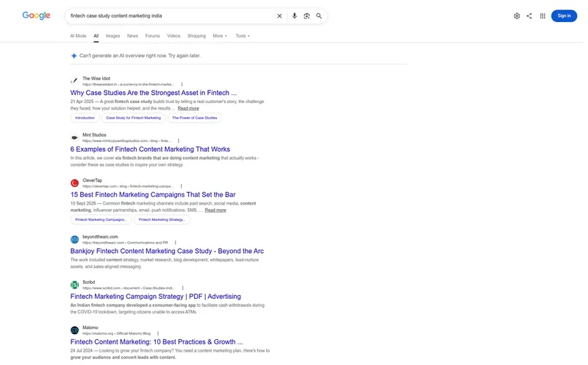
Task: Click Matomo site name
Action: pos(90,327)
